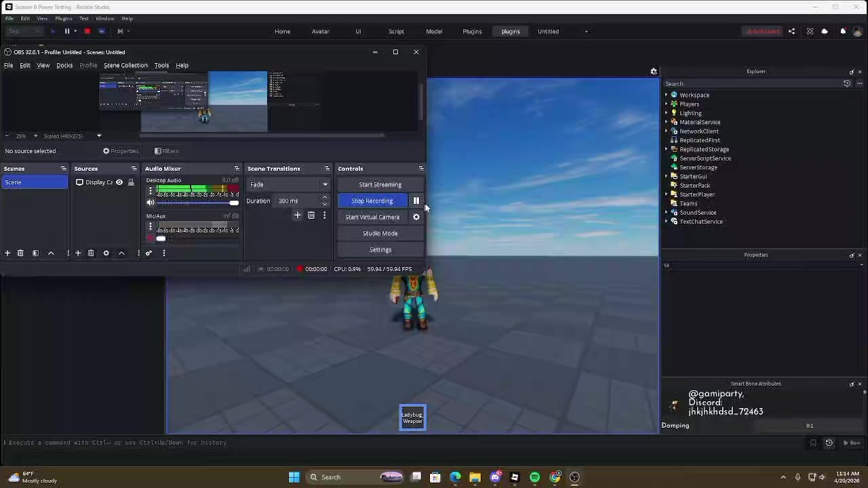The width and height of the screenshot is (868, 488).
Task: Expand the Workspace tree node
Action: pyautogui.click(x=666, y=95)
